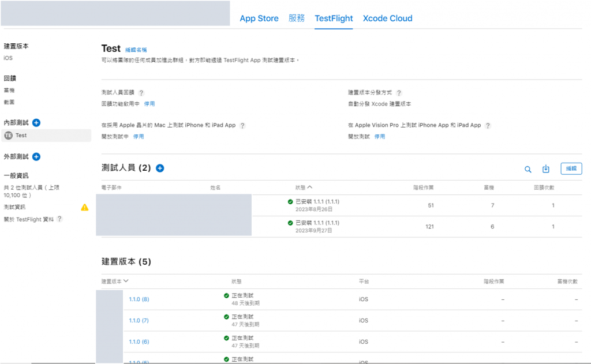Add a tester with the plus icon
This screenshot has width=591, height=364.
(x=160, y=168)
